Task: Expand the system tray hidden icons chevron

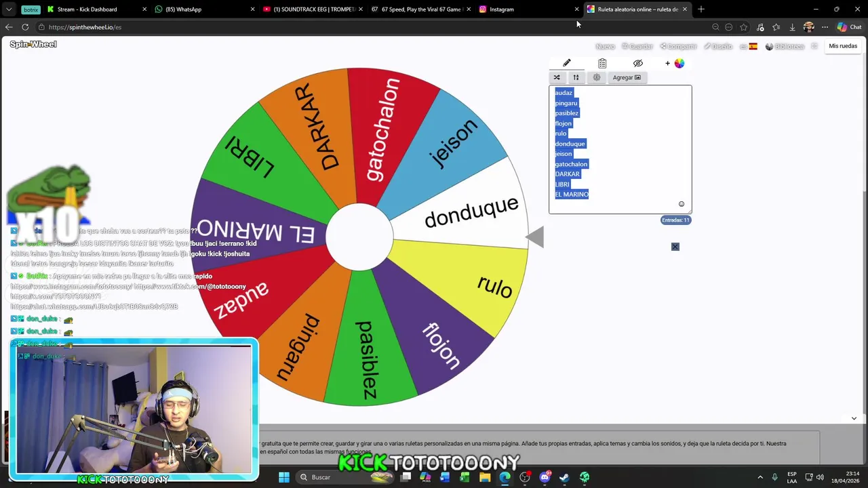Action: [760, 477]
